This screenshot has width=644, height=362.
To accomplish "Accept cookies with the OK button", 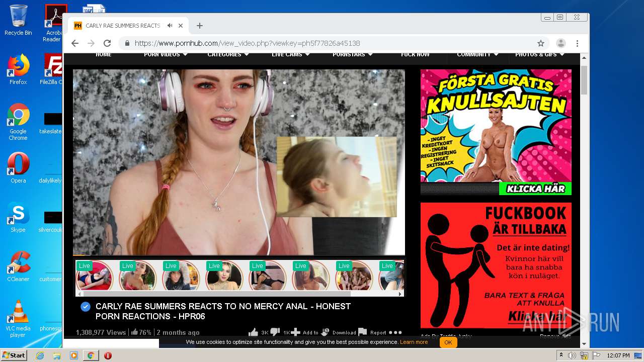I will coord(448,342).
